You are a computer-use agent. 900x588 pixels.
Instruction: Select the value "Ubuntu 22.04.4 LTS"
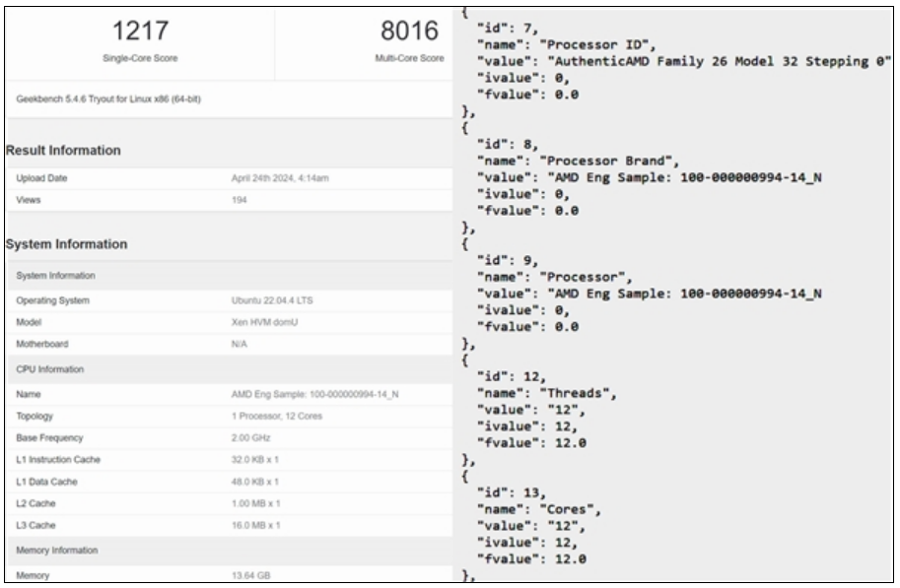click(272, 300)
